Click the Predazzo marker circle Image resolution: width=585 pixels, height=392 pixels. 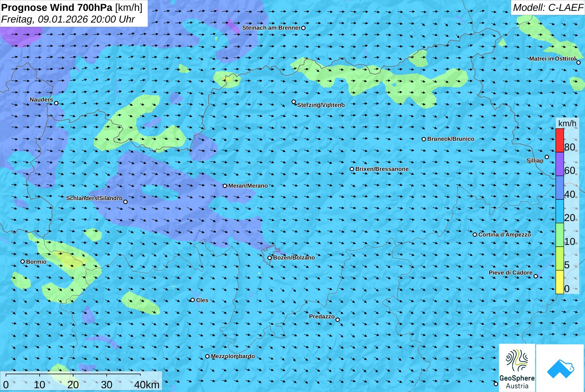click(338, 320)
